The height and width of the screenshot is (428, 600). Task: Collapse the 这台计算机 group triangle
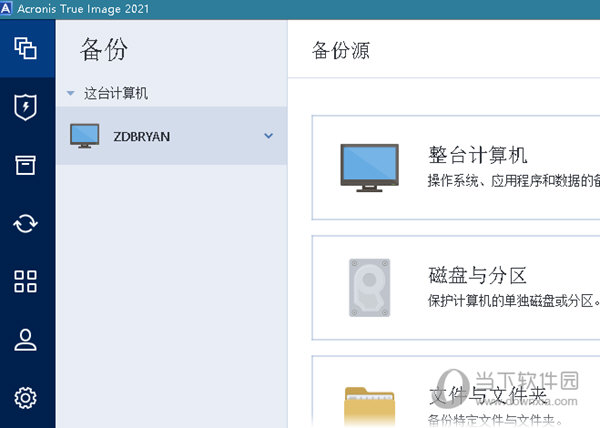click(x=70, y=94)
